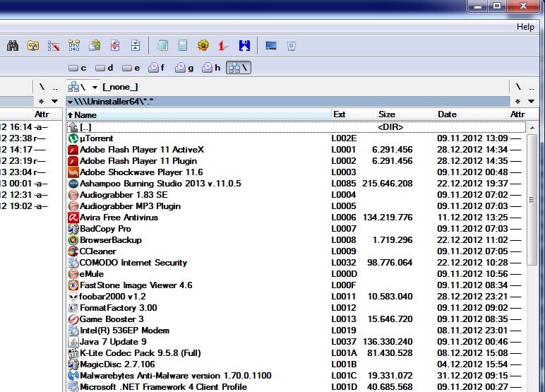The height and width of the screenshot is (392, 545).
Task: Go up via the [..] parent directory entry
Action: point(85,127)
